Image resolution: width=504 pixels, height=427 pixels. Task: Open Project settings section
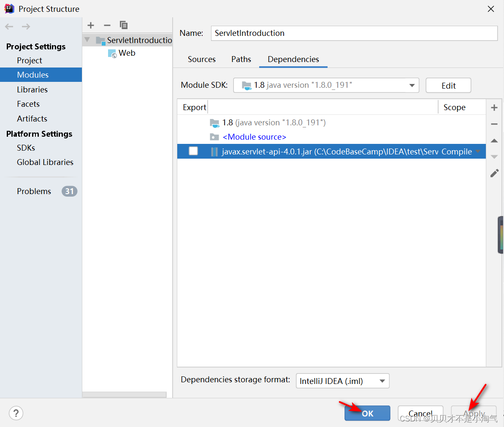[30, 60]
